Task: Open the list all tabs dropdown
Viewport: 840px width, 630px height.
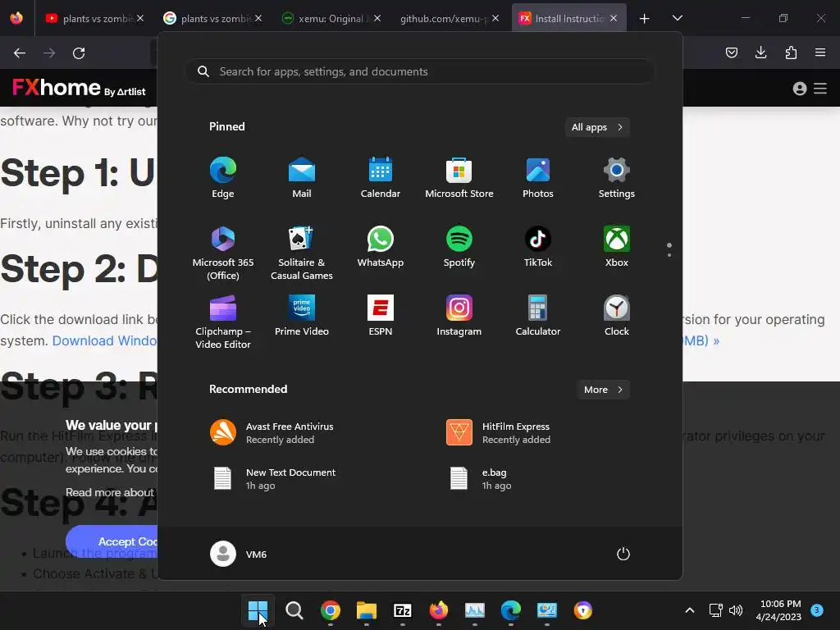Action: (677, 18)
